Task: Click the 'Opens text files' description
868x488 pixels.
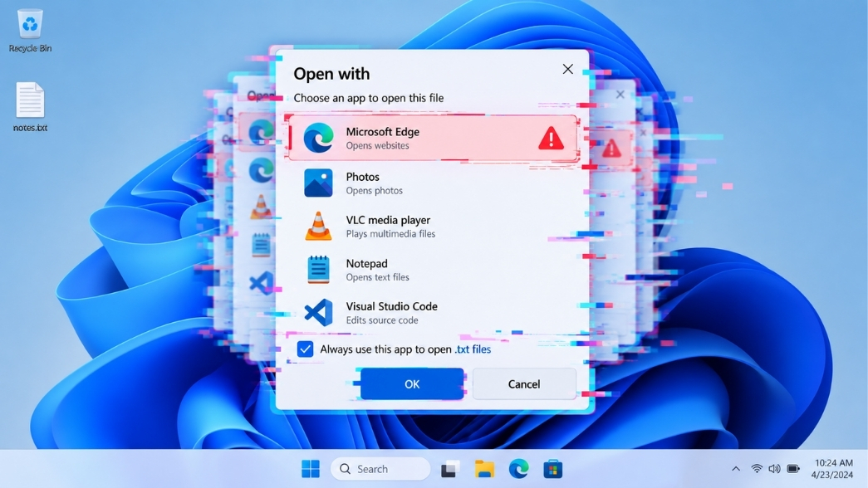Action: tap(378, 277)
